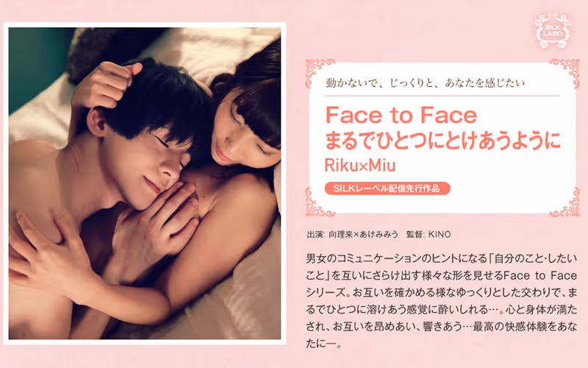Open the "Face to Face" title heading
This screenshot has height=368, width=588.
(x=401, y=115)
